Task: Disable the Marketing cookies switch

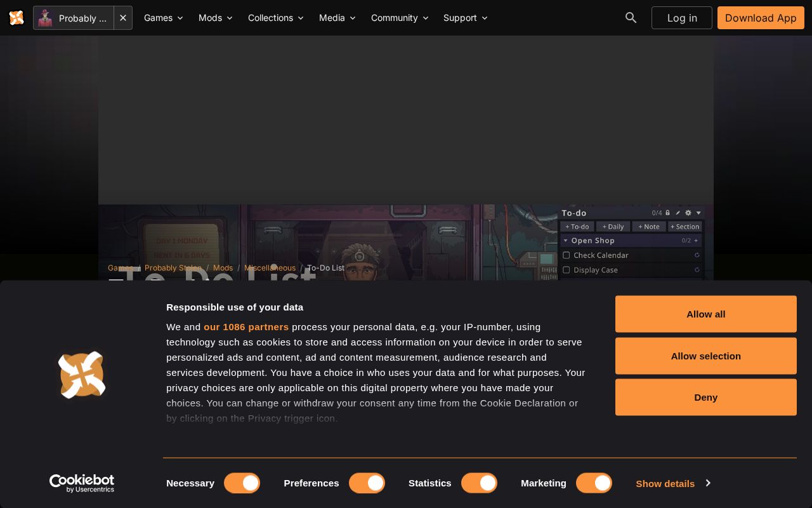Action: [x=594, y=483]
